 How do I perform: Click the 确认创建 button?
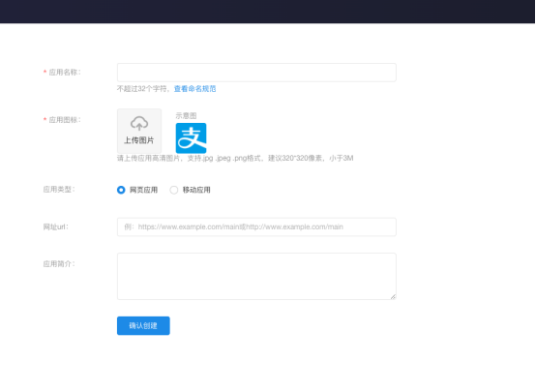(x=143, y=325)
